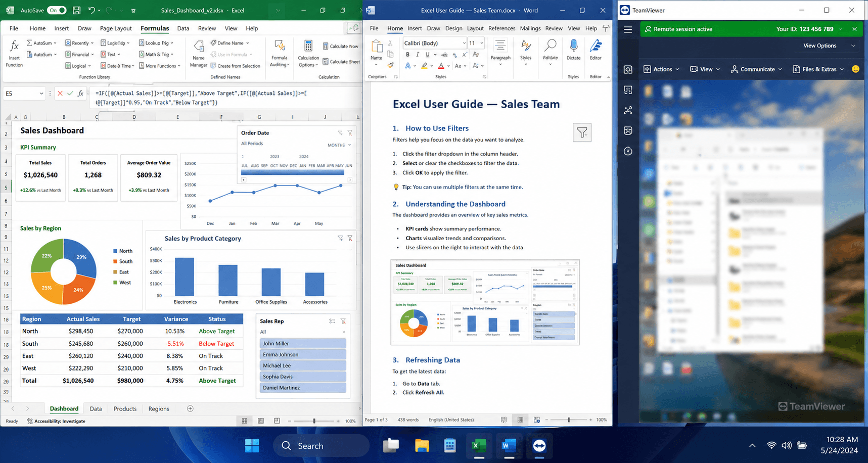
Task: Expand View Options in TeamViewer
Action: coord(829,45)
